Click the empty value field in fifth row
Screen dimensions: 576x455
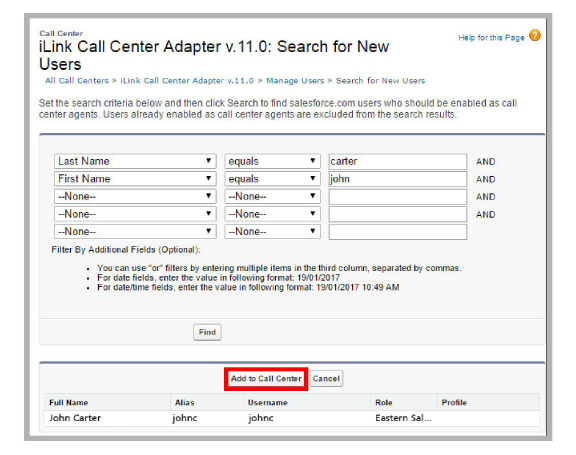click(398, 232)
